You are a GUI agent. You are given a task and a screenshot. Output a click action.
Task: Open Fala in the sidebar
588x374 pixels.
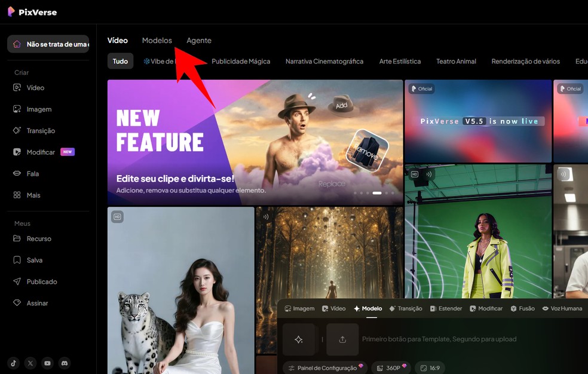26,173
